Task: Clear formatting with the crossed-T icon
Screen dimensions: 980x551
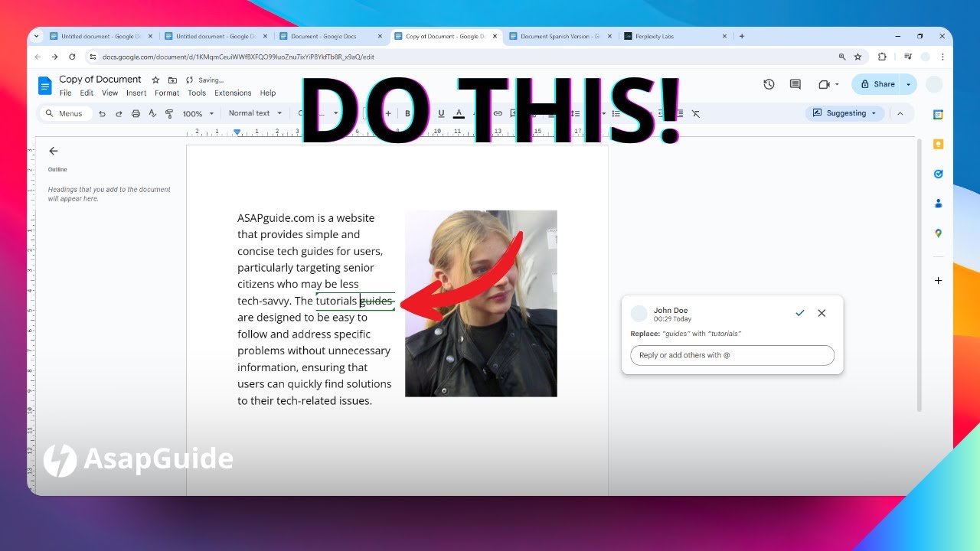Action: coord(696,113)
